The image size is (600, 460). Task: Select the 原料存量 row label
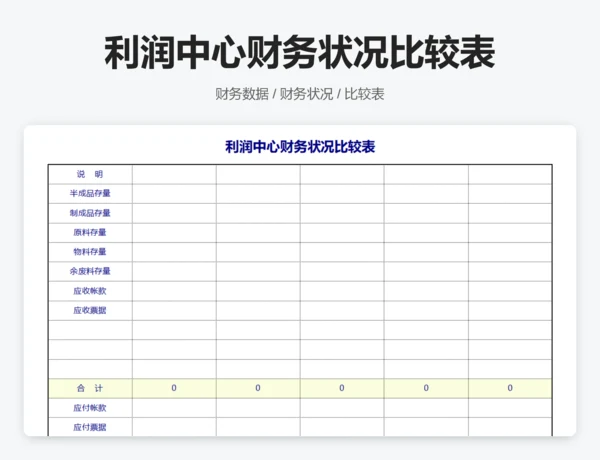pos(90,232)
